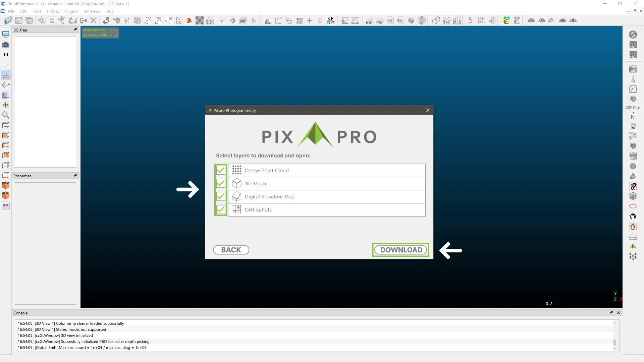Click the Color ramp shader console line
This screenshot has height=362, width=644.
(x=70, y=323)
